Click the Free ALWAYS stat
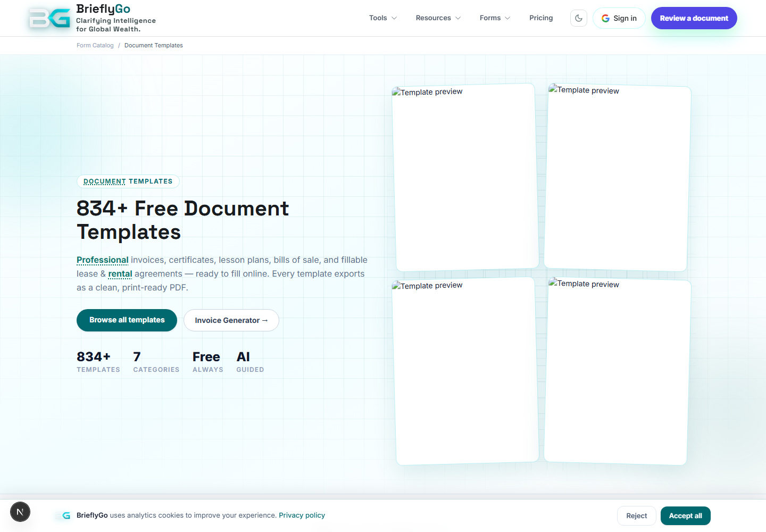This screenshot has height=532, width=766. click(208, 362)
